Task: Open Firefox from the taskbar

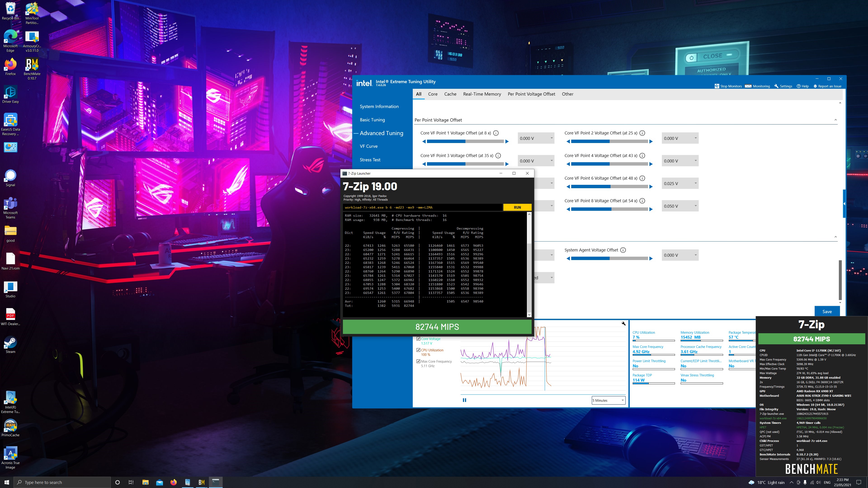Action: coord(173,482)
